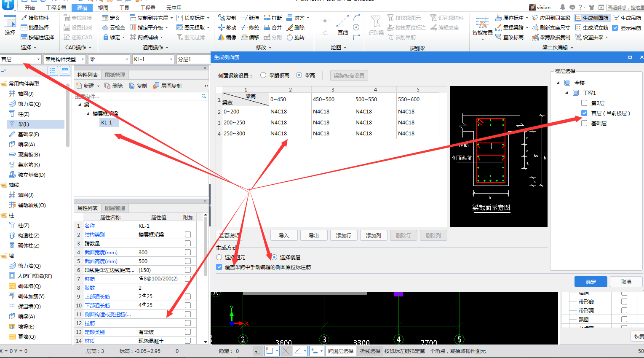Click the 导入 import button
Screen dimensions: 644x358
pos(284,235)
